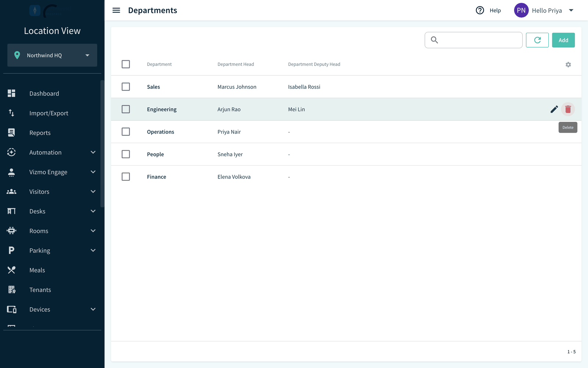Expand the Vizmo Engage submenu chevron

pos(93,172)
